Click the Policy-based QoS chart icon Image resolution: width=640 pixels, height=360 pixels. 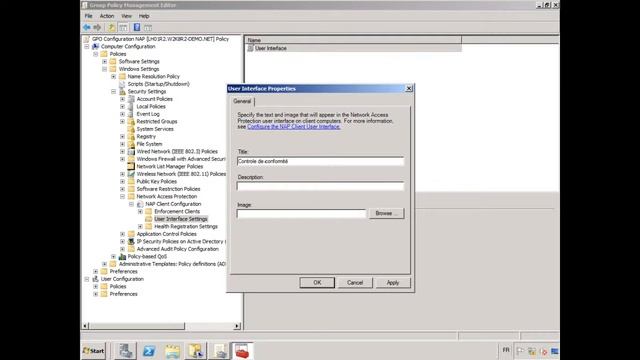coord(122,256)
